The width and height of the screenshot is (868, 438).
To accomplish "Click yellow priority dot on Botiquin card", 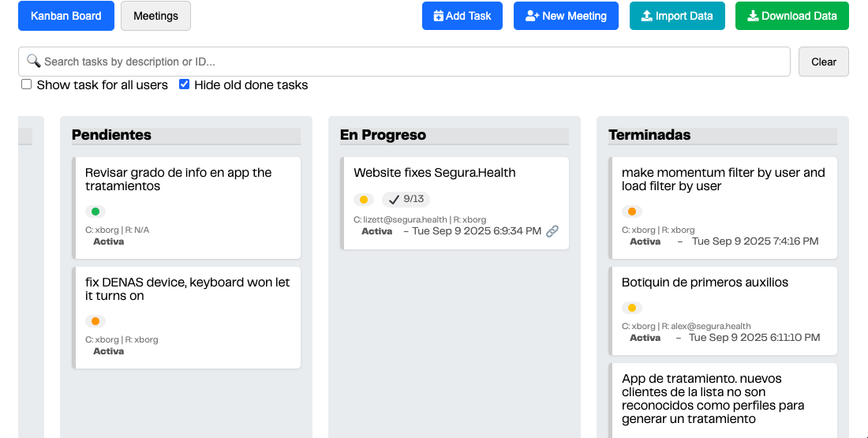I will (x=632, y=308).
